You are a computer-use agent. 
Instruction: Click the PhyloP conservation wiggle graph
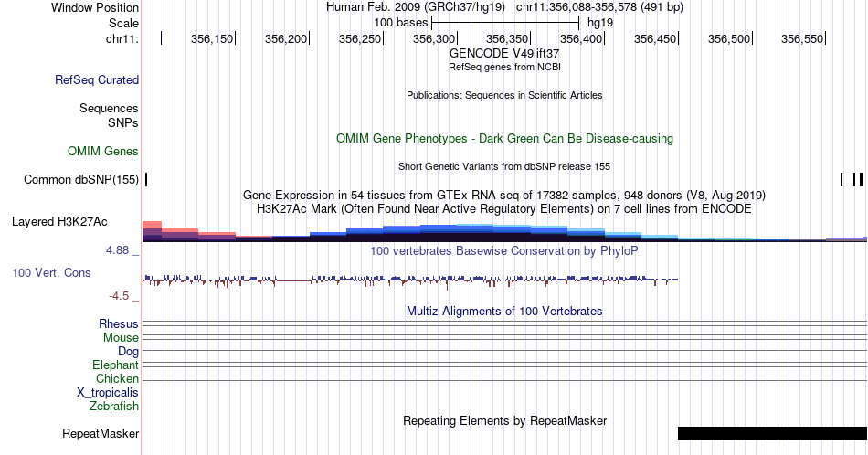pyautogui.click(x=410, y=281)
